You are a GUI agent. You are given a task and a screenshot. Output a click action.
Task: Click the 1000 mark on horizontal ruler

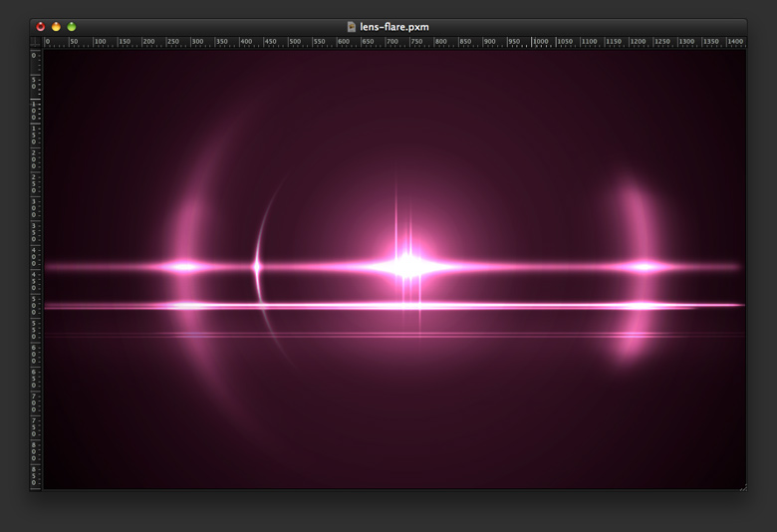[x=541, y=42]
